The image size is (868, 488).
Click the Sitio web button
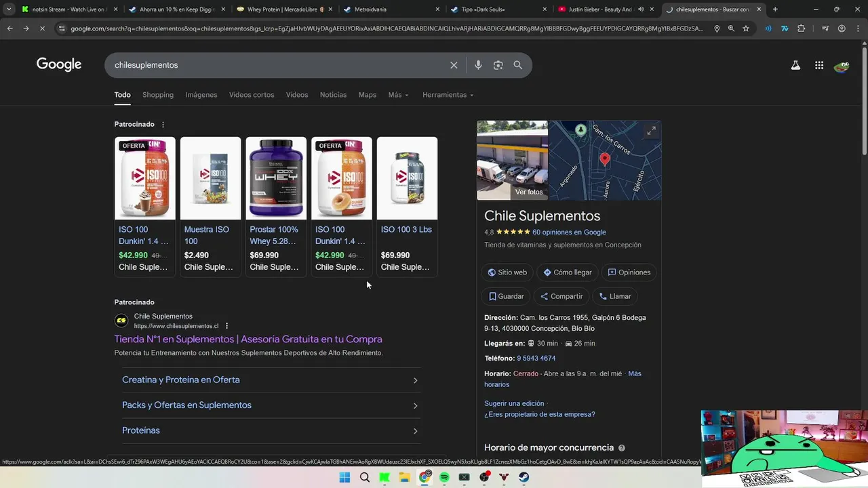(x=507, y=272)
